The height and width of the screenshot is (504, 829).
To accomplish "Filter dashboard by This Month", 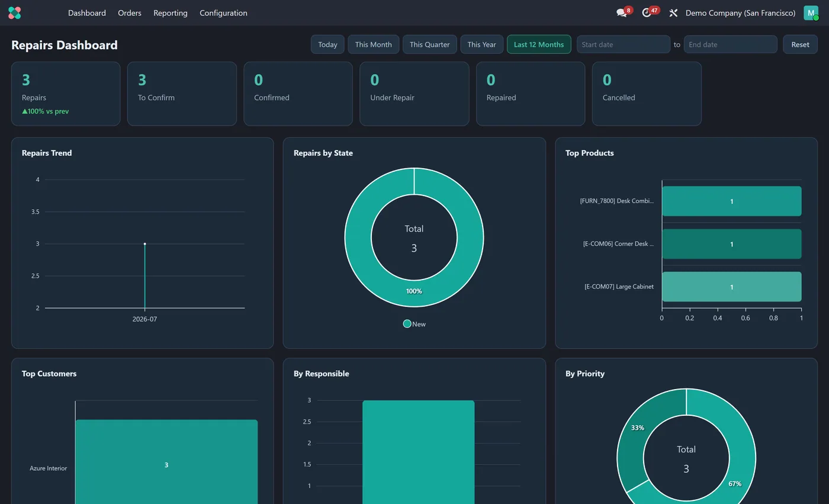I will pos(374,44).
